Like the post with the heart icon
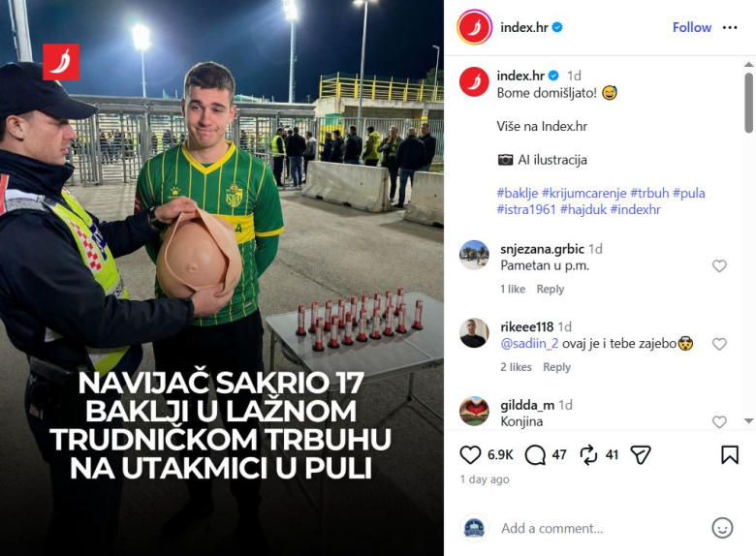 click(x=470, y=455)
